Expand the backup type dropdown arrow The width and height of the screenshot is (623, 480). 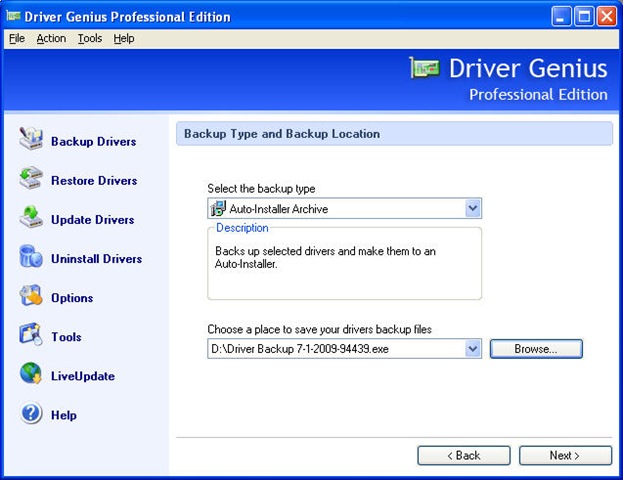click(473, 208)
